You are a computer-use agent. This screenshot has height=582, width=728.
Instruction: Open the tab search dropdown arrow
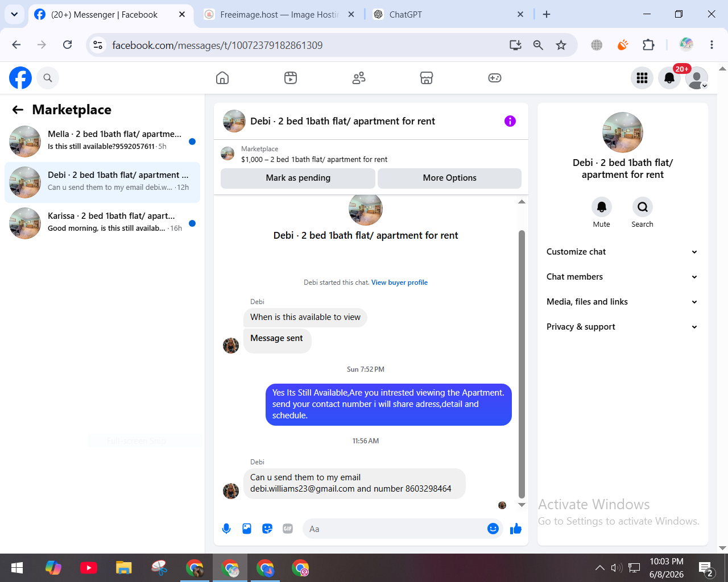pos(14,14)
